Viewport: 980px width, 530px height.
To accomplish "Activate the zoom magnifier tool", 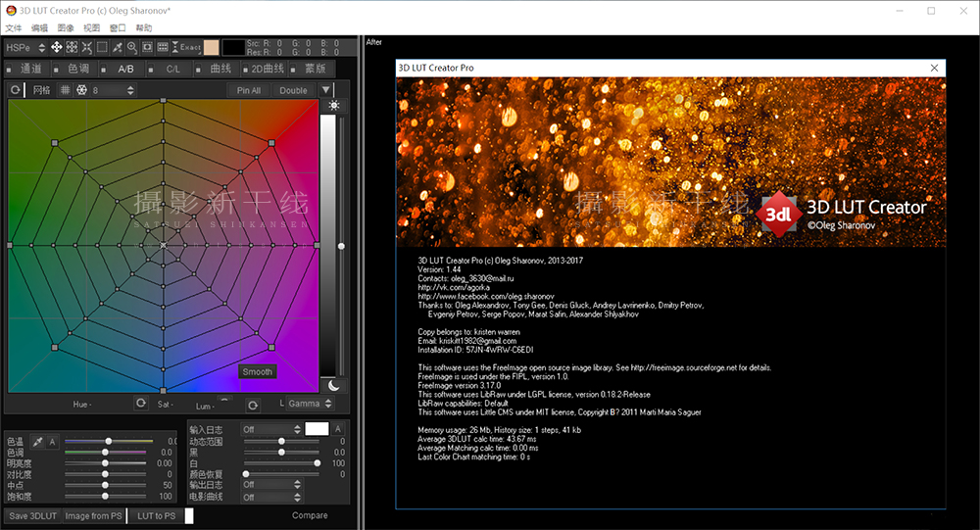I will (132, 47).
